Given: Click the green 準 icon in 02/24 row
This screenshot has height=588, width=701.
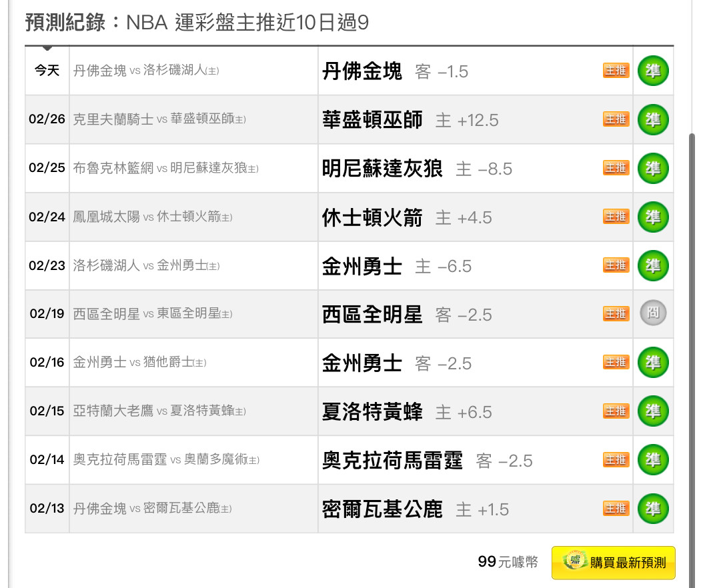Looking at the screenshot, I should click(653, 217).
